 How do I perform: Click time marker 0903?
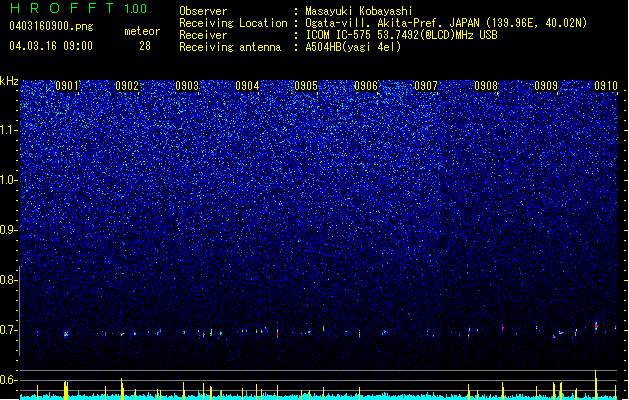[187, 86]
